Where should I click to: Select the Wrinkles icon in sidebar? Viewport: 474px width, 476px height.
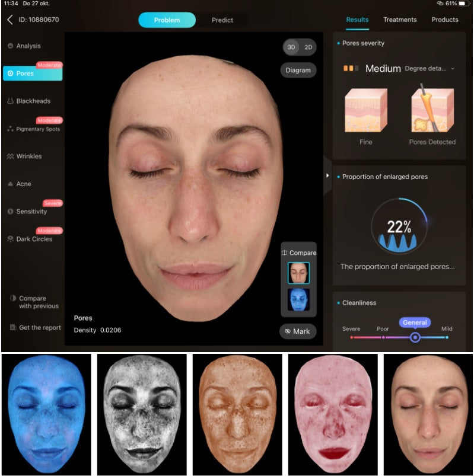click(x=10, y=156)
